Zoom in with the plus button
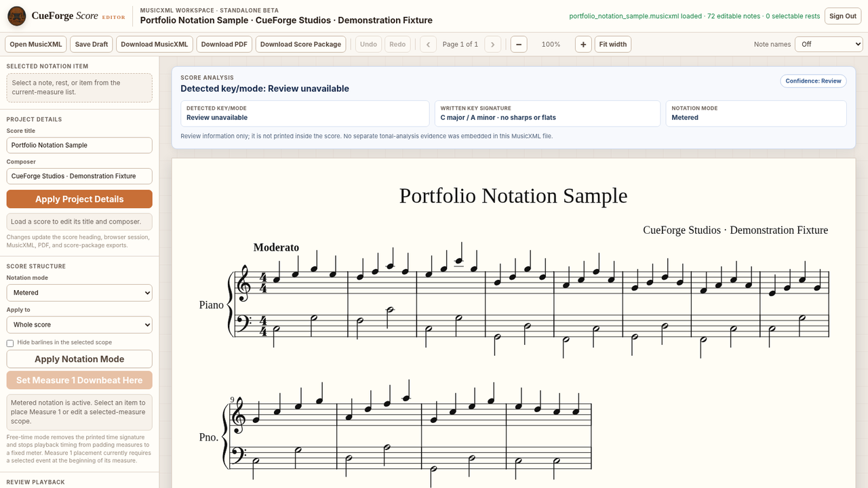Image resolution: width=868 pixels, height=488 pixels. coord(583,44)
